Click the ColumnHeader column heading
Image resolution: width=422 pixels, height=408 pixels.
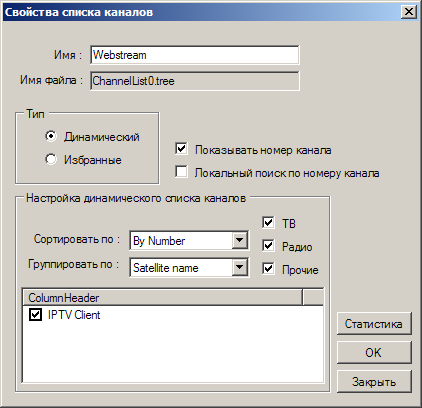[x=162, y=298]
